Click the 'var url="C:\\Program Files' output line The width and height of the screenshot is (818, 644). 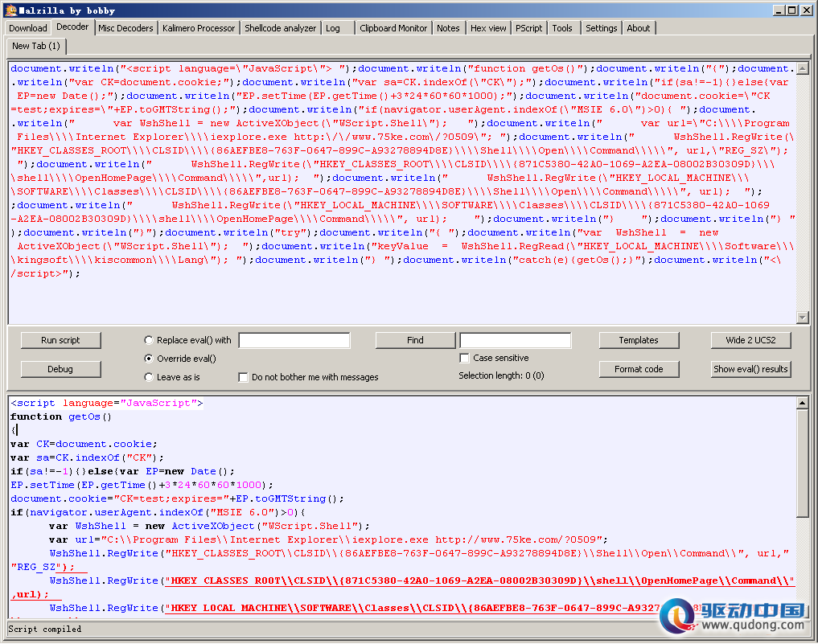pos(328,539)
